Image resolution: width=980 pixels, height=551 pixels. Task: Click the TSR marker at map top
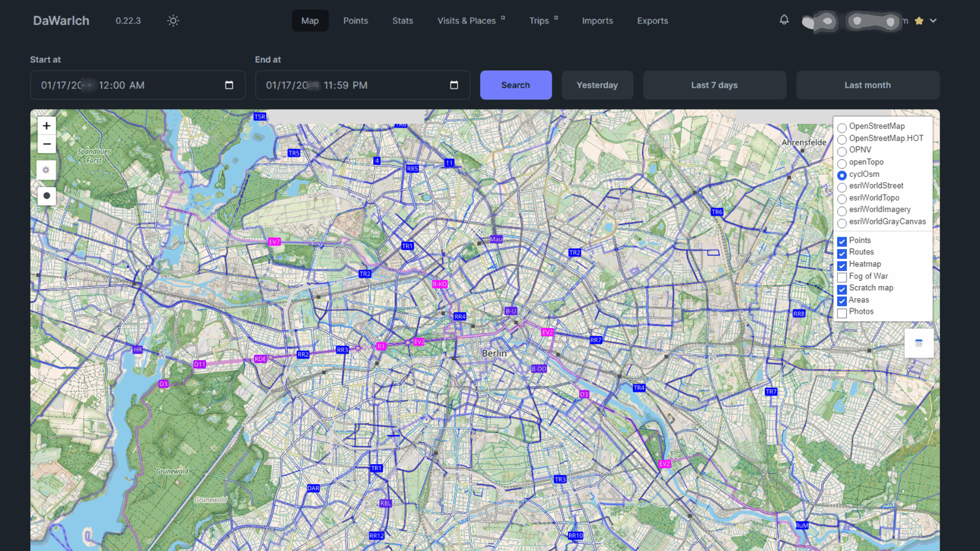[x=260, y=117]
